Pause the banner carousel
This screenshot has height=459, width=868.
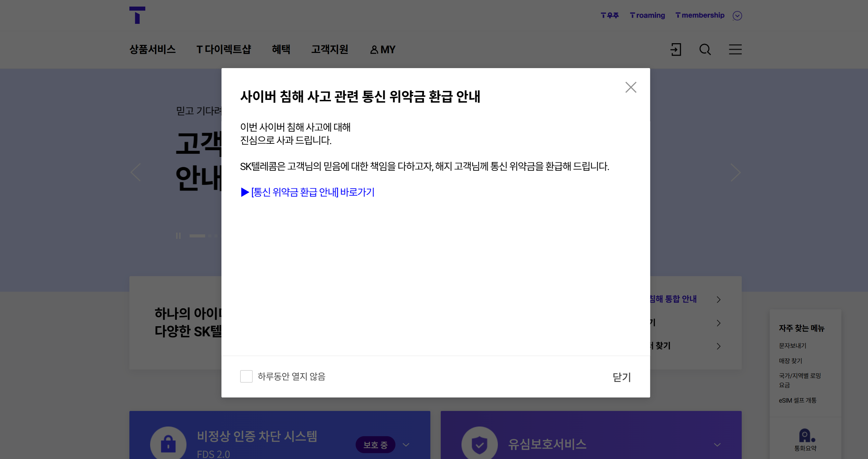coord(179,235)
